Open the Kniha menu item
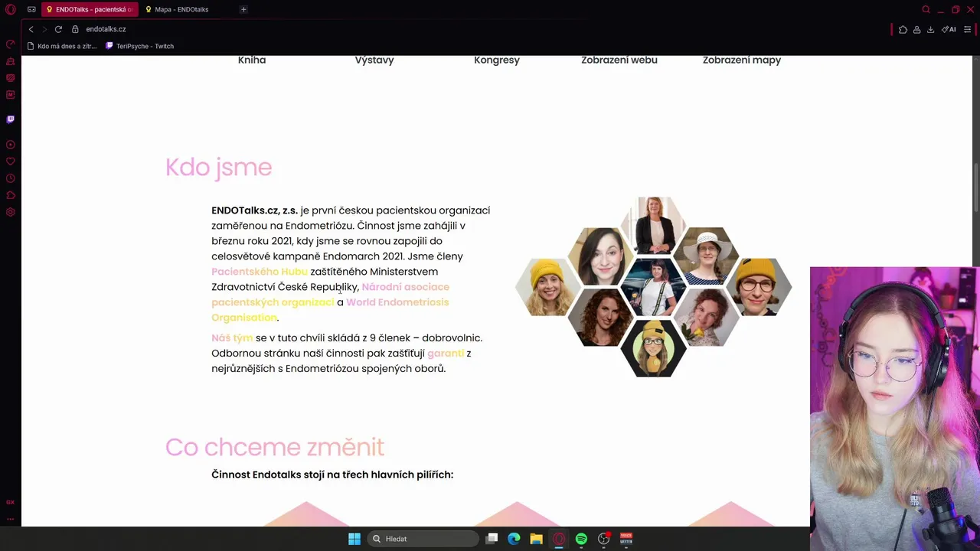Image resolution: width=980 pixels, height=551 pixels. tap(252, 60)
